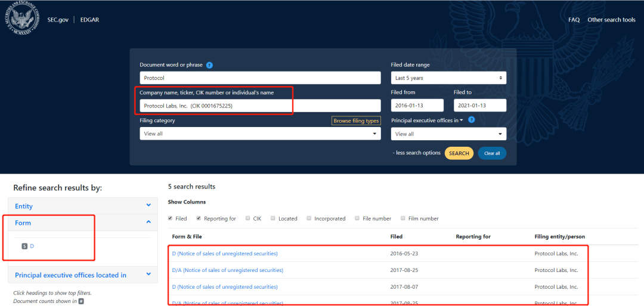Enable the Film number column checkbox

pos(403,218)
